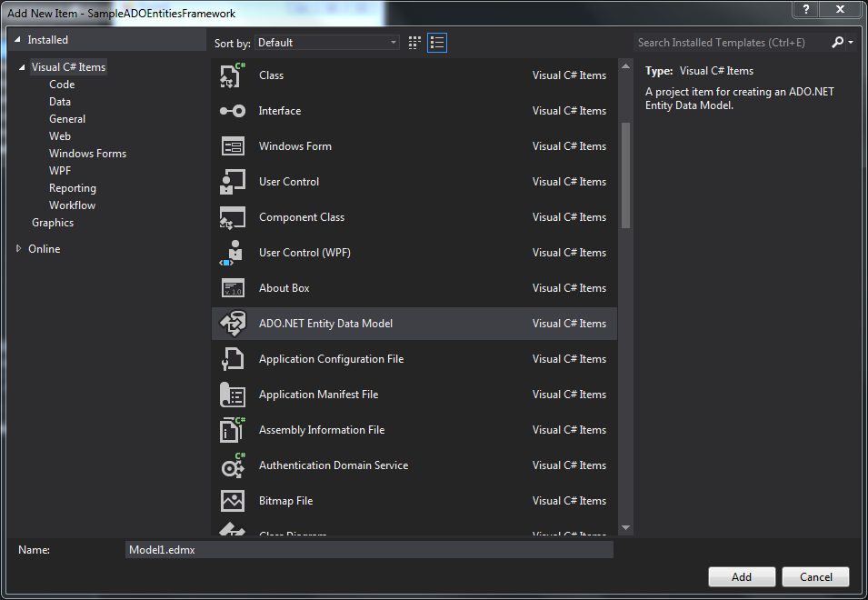Click the scroll up arrow of template list
868x600 pixels.
(625, 66)
